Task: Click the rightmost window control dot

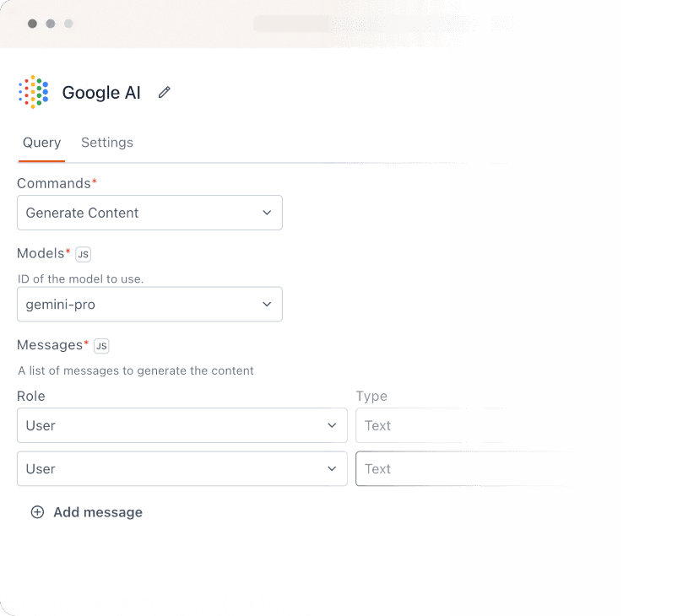Action: pyautogui.click(x=68, y=24)
